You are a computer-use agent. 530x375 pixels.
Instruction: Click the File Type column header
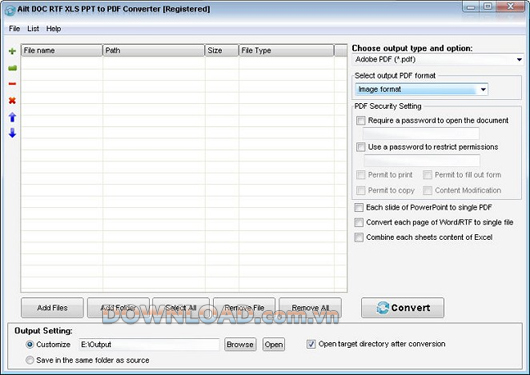tap(286, 50)
